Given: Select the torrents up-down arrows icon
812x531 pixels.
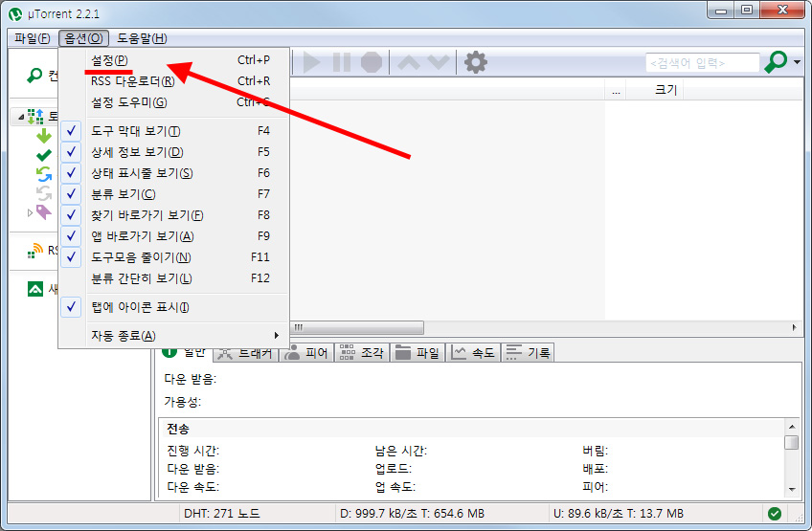Looking at the screenshot, I should [x=35, y=117].
